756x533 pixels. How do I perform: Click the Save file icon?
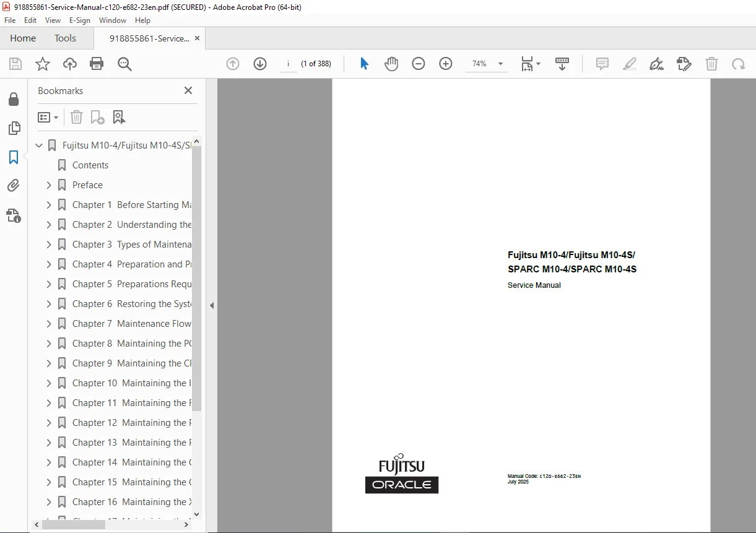click(15, 64)
